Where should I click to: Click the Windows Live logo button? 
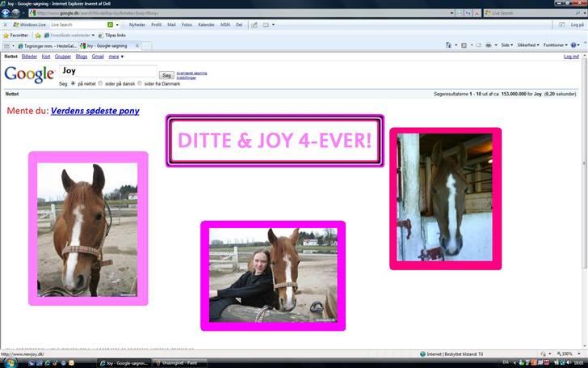[x=29, y=25]
